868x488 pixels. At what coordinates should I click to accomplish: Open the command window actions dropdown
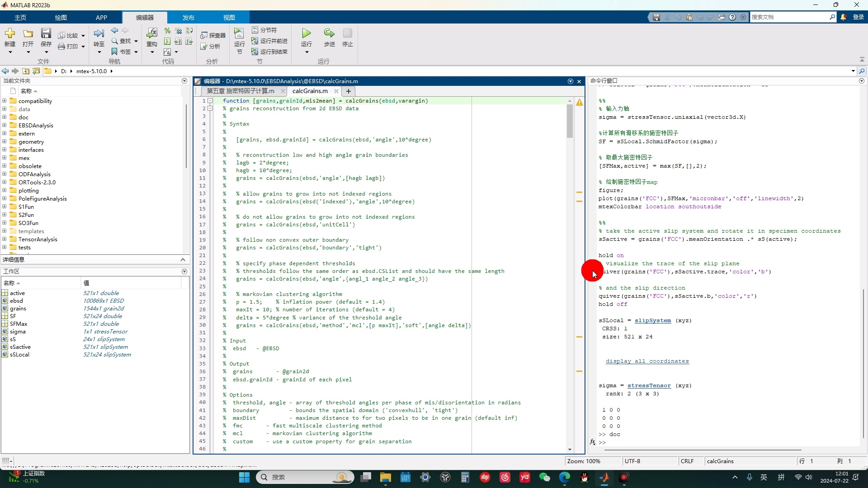pyautogui.click(x=861, y=81)
